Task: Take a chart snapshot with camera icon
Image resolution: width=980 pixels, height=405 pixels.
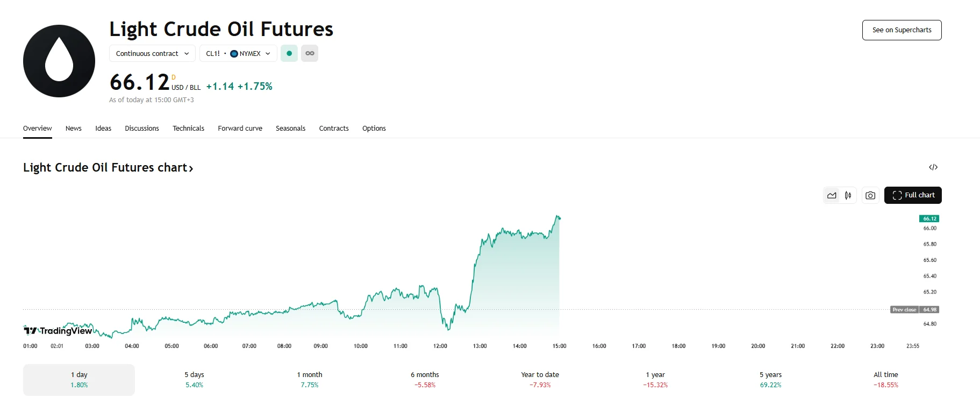Action: [870, 195]
